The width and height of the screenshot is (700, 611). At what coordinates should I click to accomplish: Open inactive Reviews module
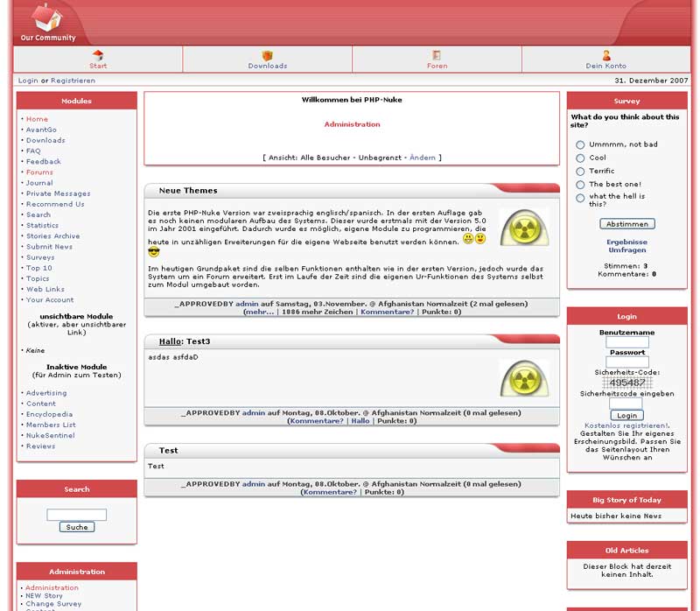pyautogui.click(x=40, y=446)
